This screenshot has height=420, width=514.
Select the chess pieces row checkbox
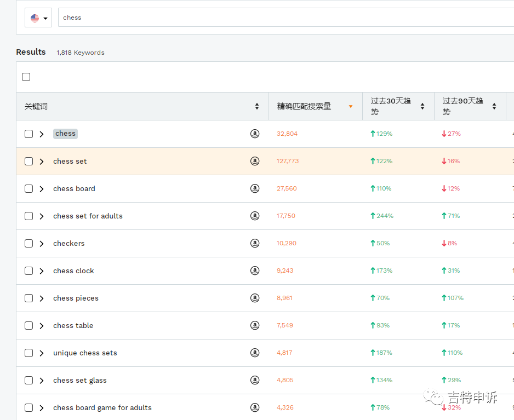pyautogui.click(x=28, y=298)
